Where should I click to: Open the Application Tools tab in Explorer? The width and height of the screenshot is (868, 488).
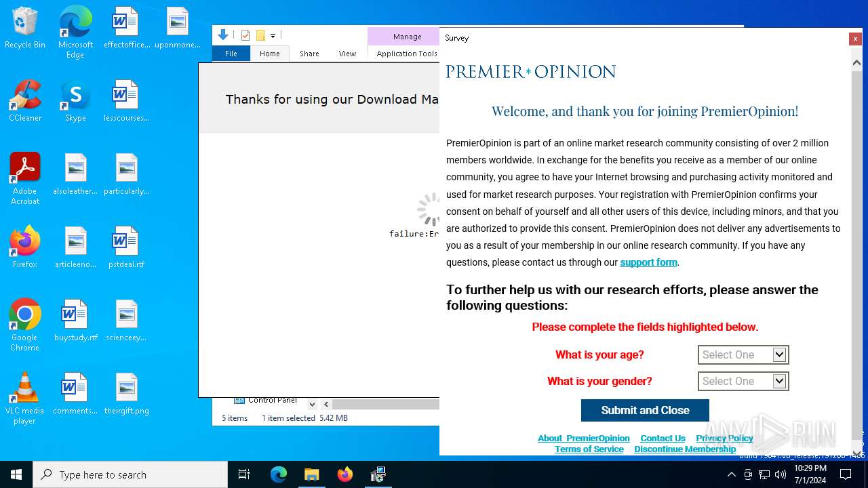(x=407, y=54)
